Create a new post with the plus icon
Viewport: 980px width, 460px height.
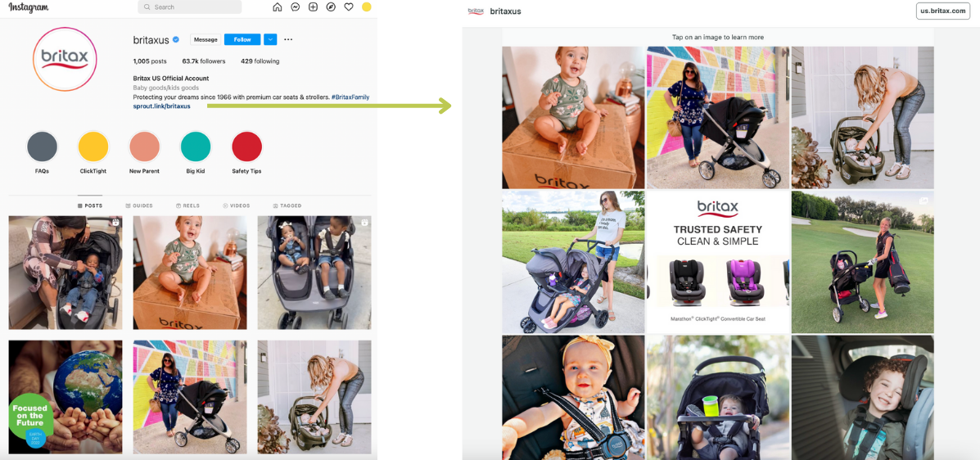pos(313,7)
